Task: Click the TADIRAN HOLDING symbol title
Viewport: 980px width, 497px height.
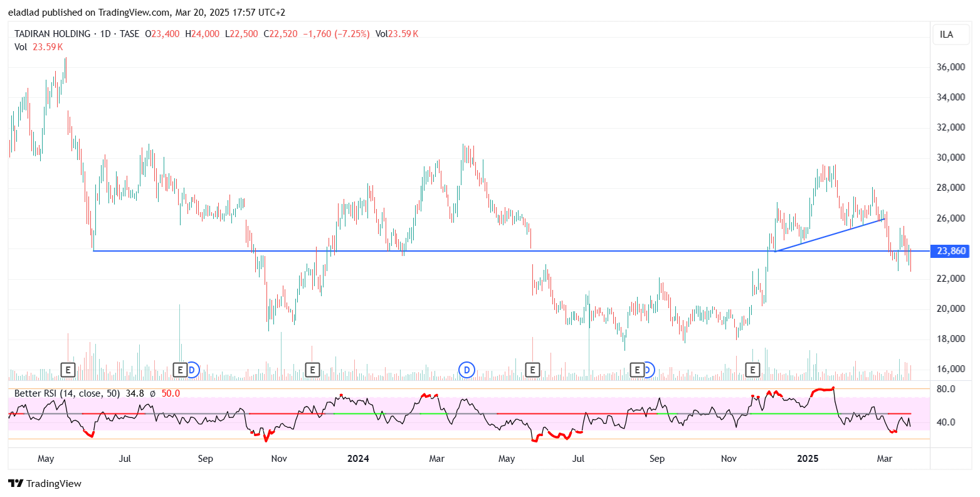Action: tap(52, 34)
